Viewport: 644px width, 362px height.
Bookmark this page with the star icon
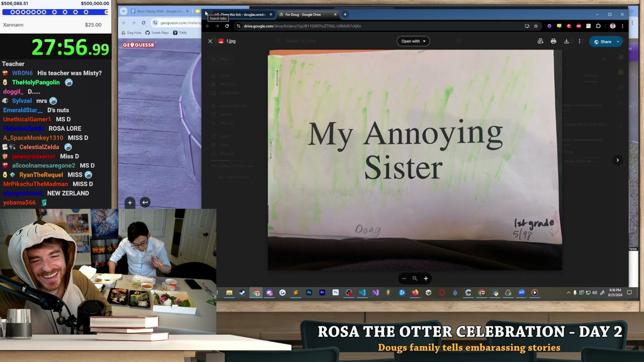536,26
